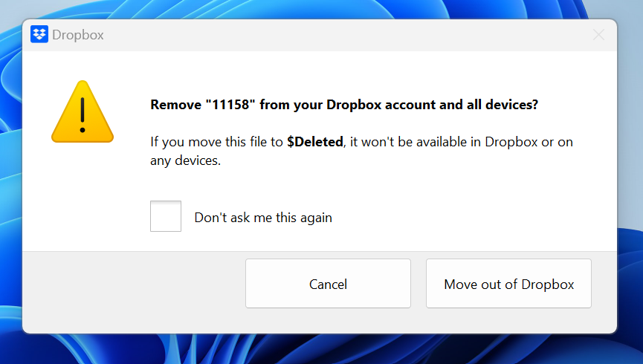
Task: Click the "11158" file name in the heading
Action: tap(230, 105)
